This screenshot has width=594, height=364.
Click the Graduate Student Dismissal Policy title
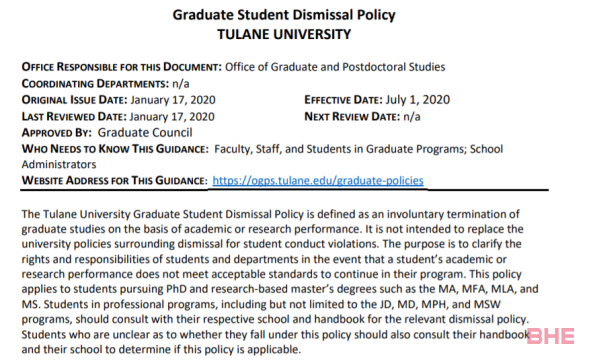284,15
